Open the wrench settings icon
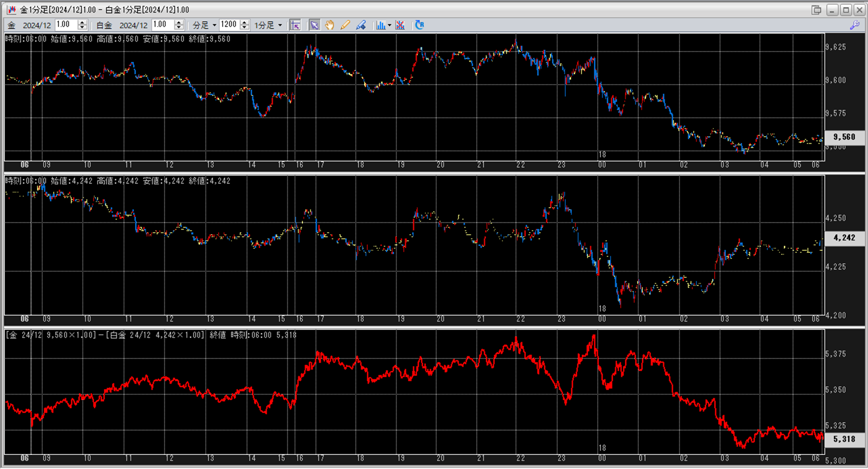 click(x=855, y=25)
